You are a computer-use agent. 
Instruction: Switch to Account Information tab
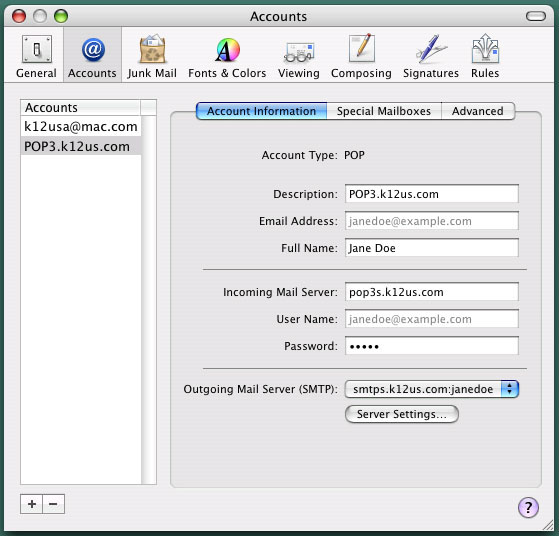261,111
